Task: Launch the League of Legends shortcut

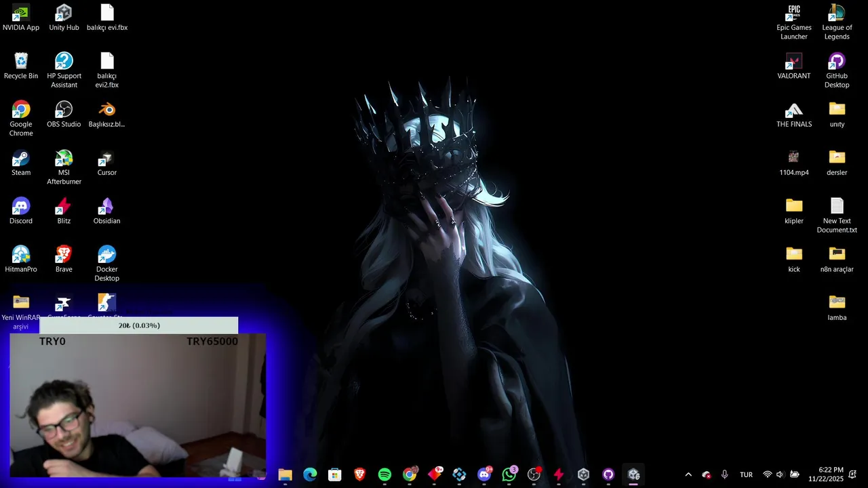Action: tap(837, 22)
